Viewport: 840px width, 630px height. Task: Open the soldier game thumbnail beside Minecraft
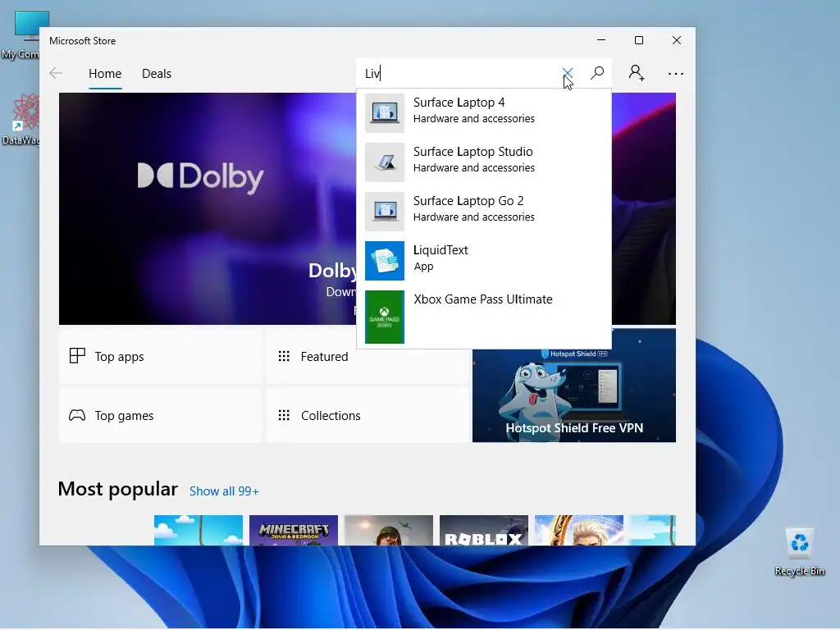point(388,531)
